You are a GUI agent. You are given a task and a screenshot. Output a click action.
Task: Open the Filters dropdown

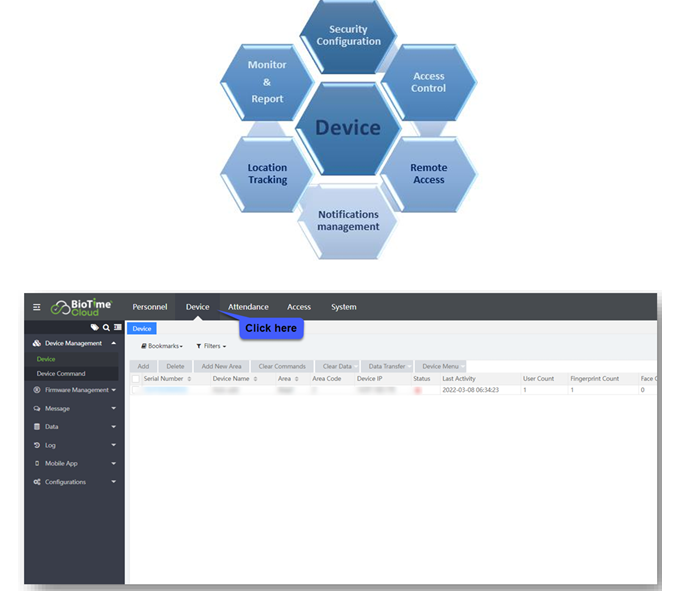click(x=211, y=346)
